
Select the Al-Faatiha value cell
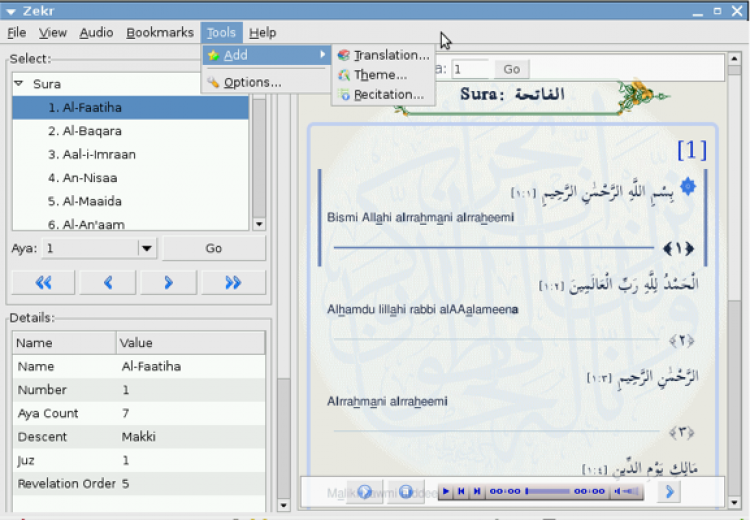point(151,366)
